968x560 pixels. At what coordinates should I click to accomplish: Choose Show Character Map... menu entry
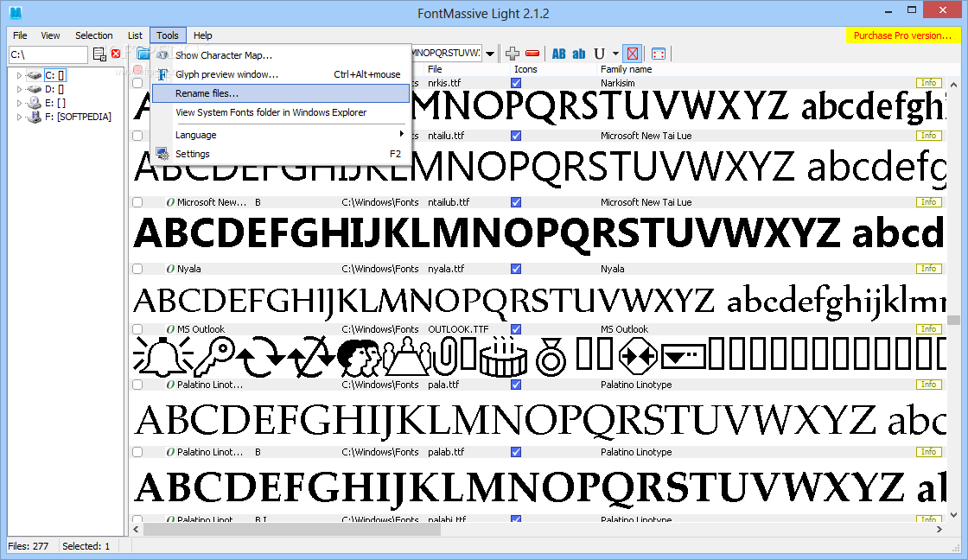pyautogui.click(x=281, y=55)
